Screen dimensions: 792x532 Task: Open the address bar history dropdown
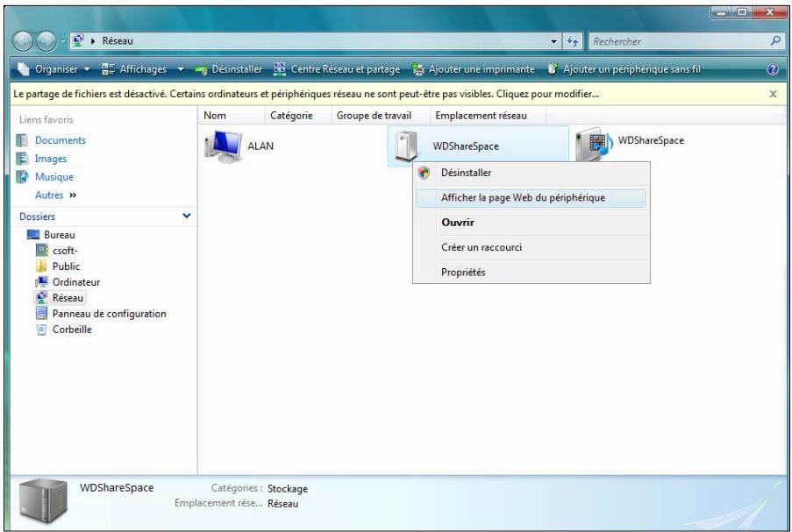554,41
